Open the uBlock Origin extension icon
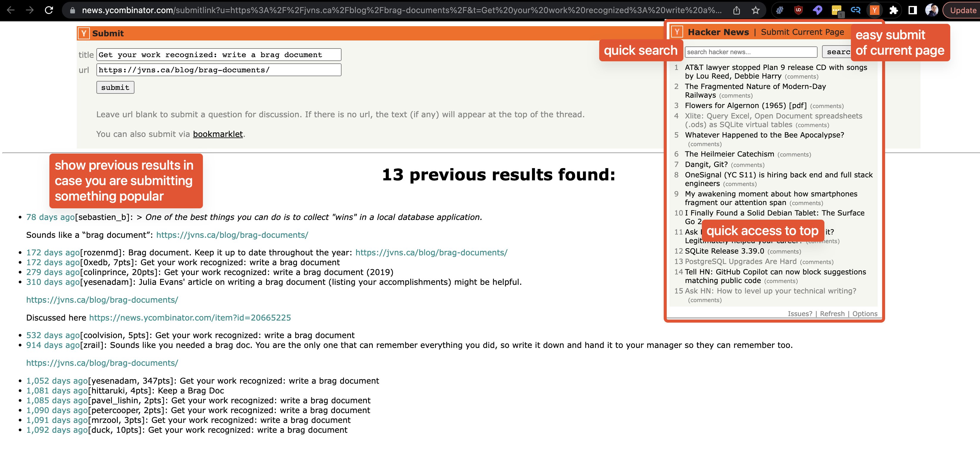This screenshot has width=980, height=475. tap(799, 10)
